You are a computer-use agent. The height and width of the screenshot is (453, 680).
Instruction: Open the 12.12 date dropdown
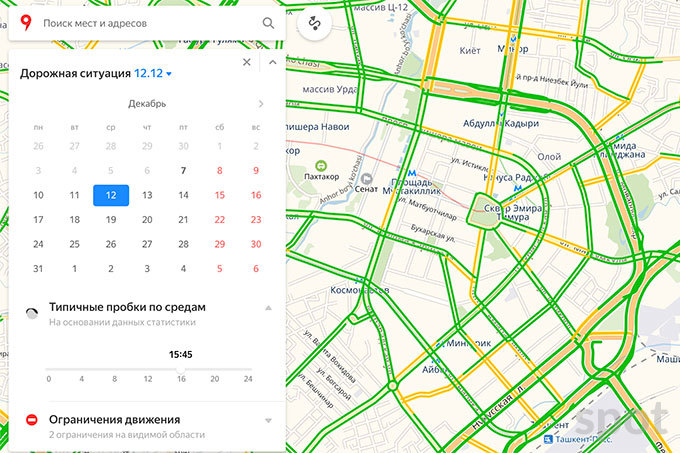[153, 73]
